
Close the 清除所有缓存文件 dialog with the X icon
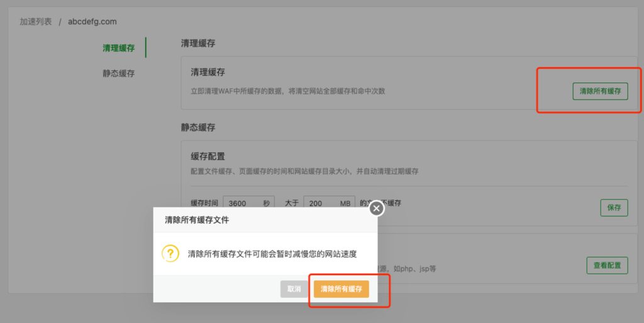376,208
